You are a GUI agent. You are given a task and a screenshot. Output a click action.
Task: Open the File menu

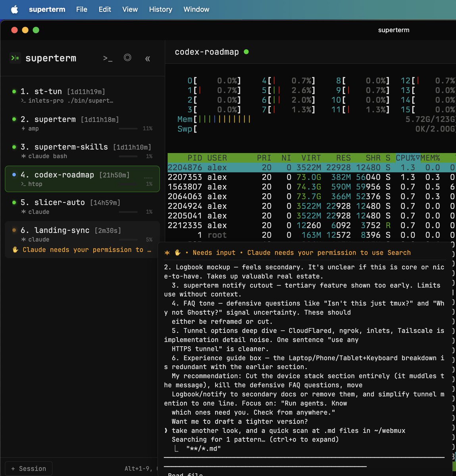pyautogui.click(x=82, y=10)
